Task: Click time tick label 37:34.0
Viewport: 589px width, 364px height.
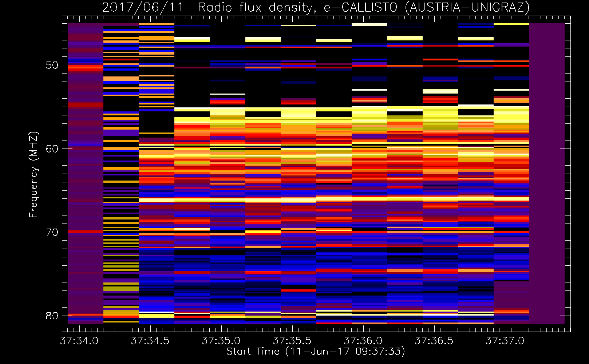Action: 79,341
